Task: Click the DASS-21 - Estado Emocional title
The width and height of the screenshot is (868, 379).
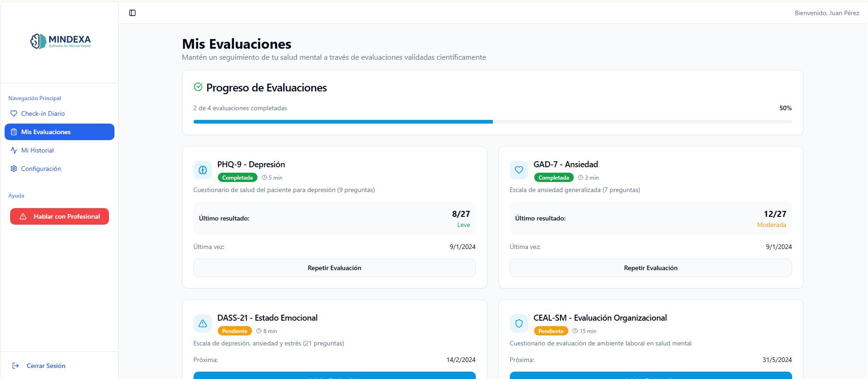Action: [267, 318]
